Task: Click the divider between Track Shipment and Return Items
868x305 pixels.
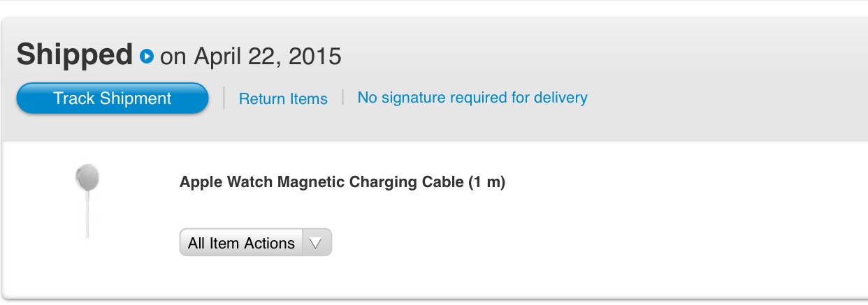Action: click(x=224, y=98)
